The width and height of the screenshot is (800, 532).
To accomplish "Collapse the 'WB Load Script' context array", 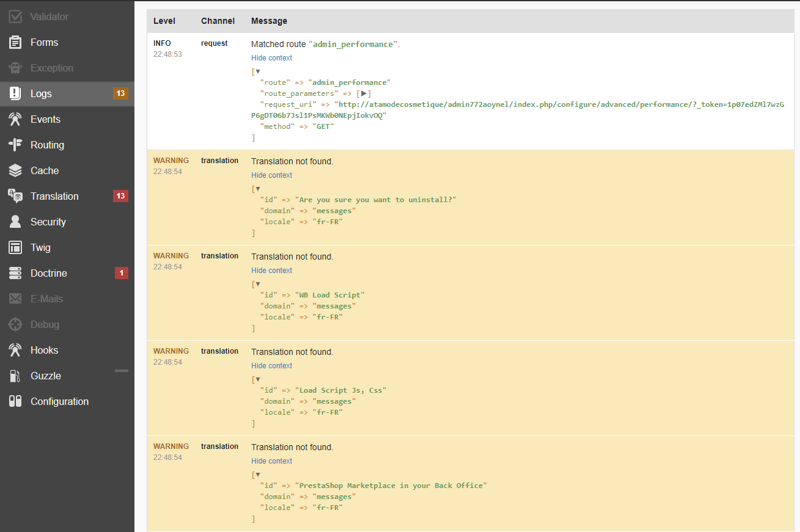I will pos(258,284).
